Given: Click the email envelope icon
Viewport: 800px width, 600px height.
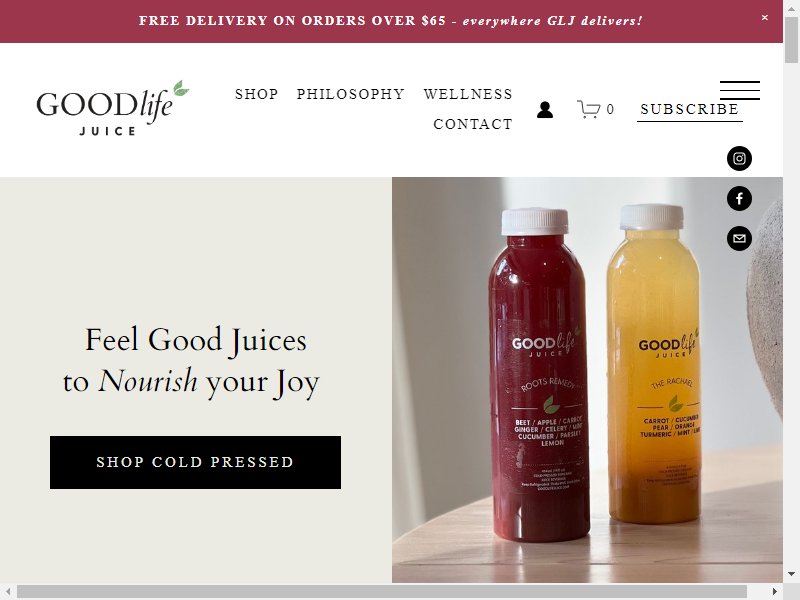Looking at the screenshot, I should click(x=739, y=238).
